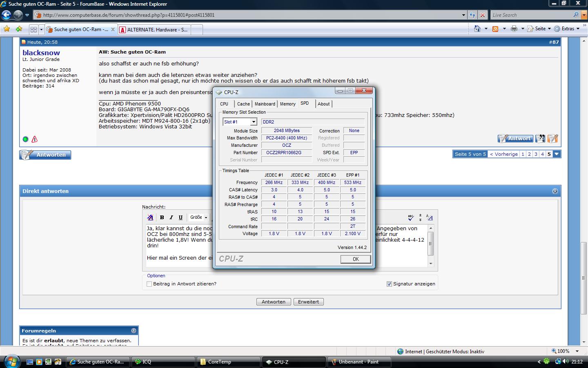588x368 pixels.
Task: Click the remove formatting icon in editor
Action: coord(150,218)
